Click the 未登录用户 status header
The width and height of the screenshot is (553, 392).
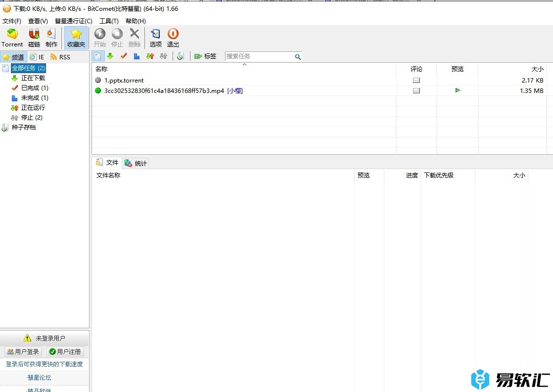click(x=45, y=338)
